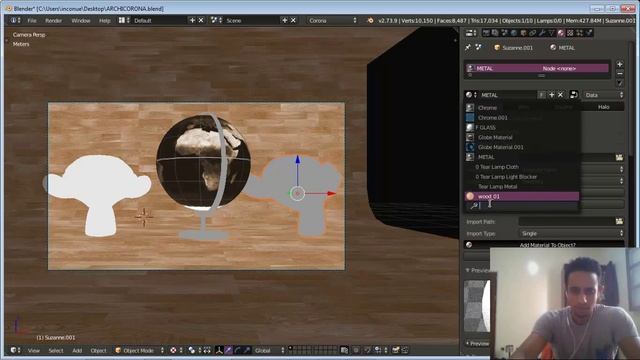Open the Scene properties tab icon
This screenshot has height=360, width=640.
504,33
